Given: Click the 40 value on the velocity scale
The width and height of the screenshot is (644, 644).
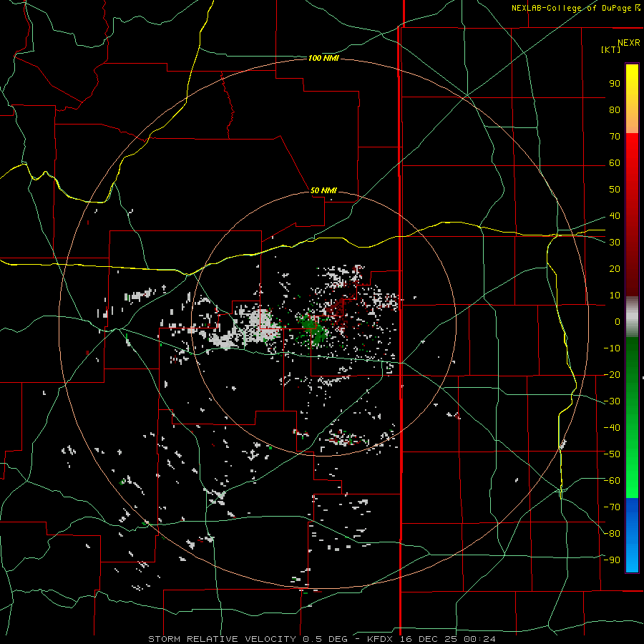Looking at the screenshot, I should [615, 216].
